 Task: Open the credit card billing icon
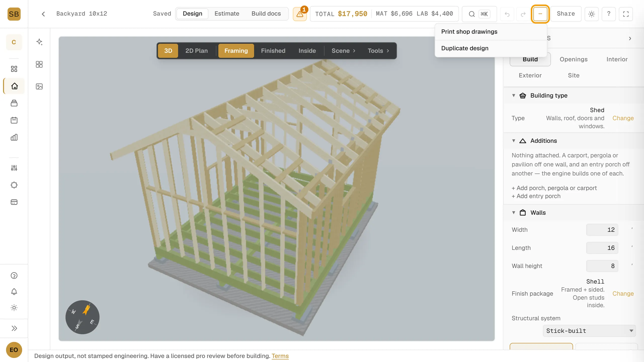click(x=14, y=202)
